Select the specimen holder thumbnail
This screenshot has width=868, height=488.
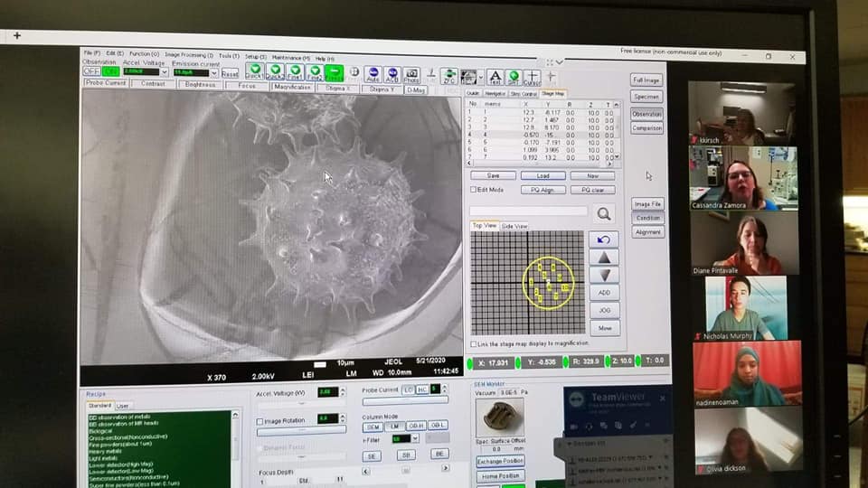(x=499, y=418)
